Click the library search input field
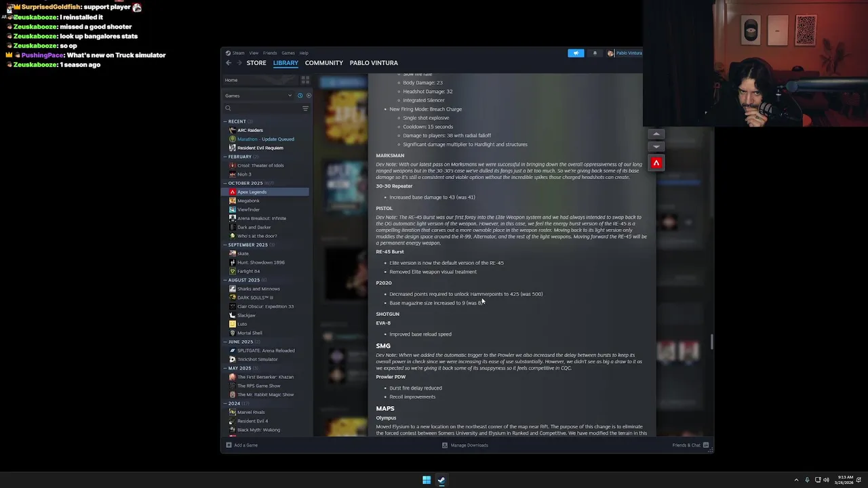The width and height of the screenshot is (868, 488). [x=266, y=108]
